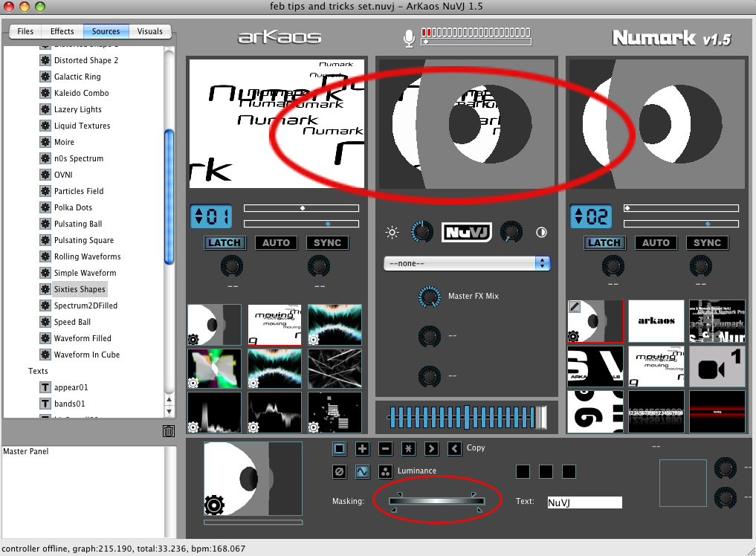Click gear icon beside Moire
The image size is (756, 556).
tap(45, 142)
